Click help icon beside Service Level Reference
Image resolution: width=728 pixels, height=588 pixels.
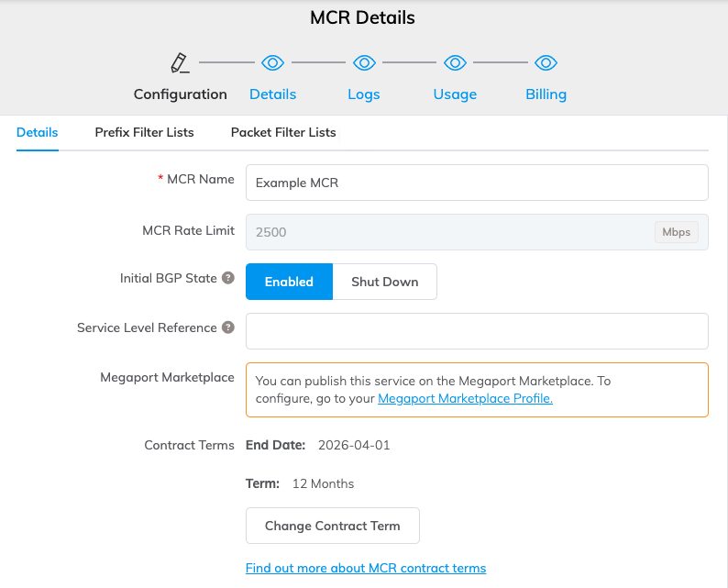(228, 327)
